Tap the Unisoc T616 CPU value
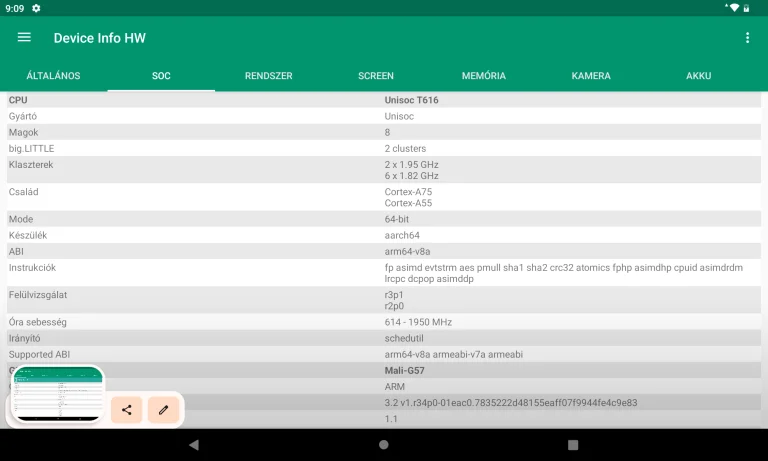This screenshot has width=768, height=461. click(x=411, y=100)
